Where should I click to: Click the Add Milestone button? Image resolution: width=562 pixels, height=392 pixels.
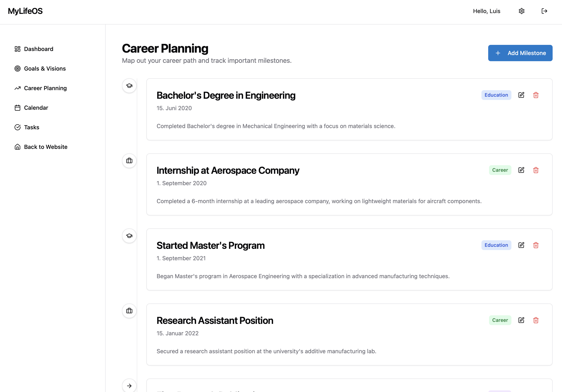[520, 53]
